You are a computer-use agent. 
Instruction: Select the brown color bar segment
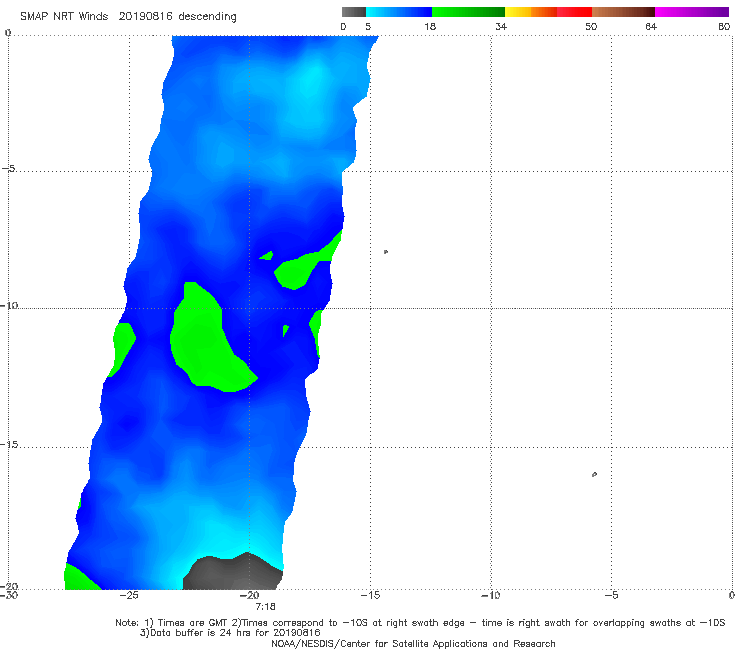(x=623, y=12)
